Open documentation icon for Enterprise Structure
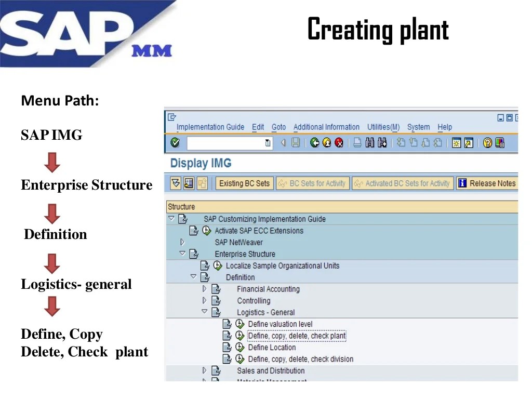The width and height of the screenshot is (532, 399). 194,254
